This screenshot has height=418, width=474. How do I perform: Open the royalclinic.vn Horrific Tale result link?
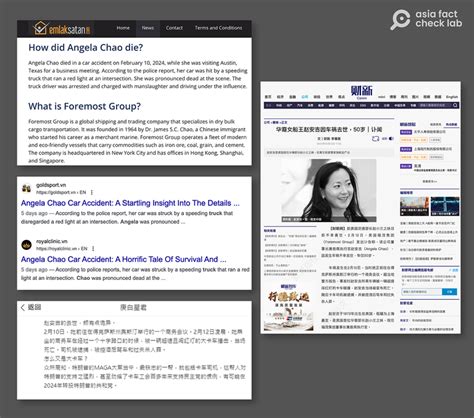123,259
